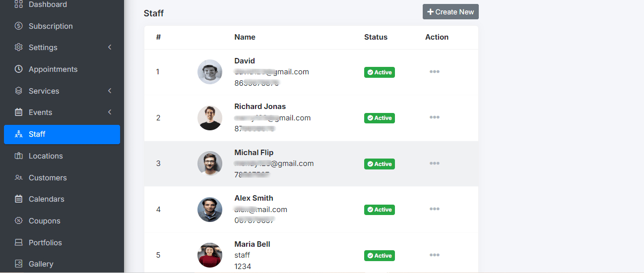The image size is (644, 273).
Task: Open action menu for Richard Jonas
Action: (434, 117)
